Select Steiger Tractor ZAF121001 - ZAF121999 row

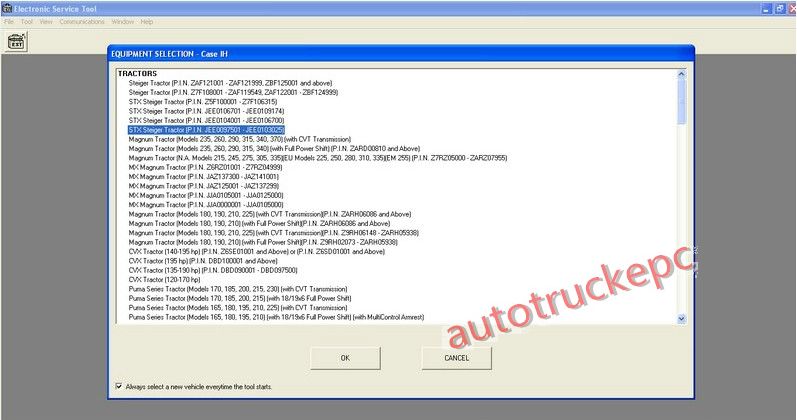click(230, 83)
